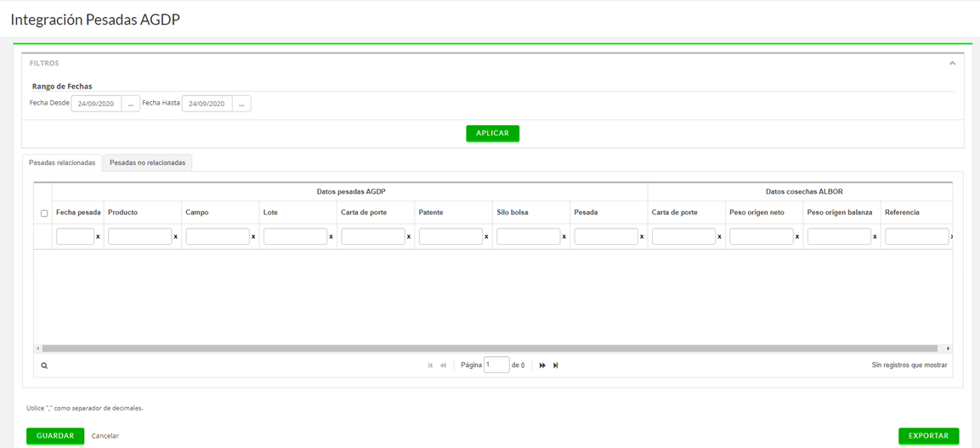Go to last page of the grid

pyautogui.click(x=556, y=366)
